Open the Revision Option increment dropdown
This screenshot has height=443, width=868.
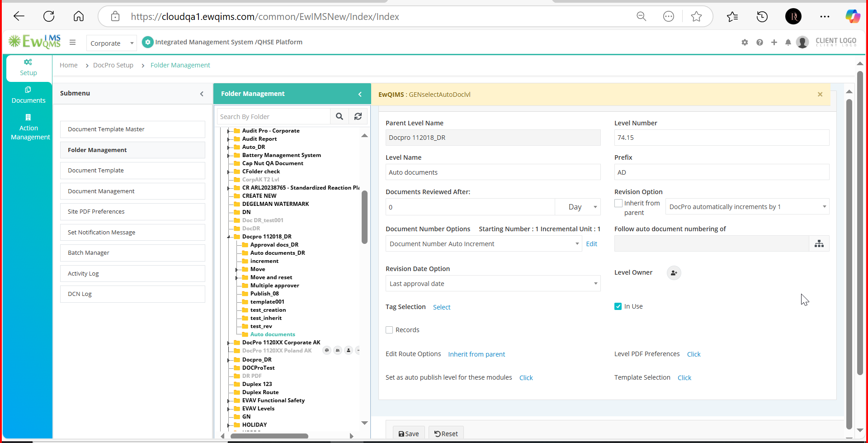pos(747,207)
